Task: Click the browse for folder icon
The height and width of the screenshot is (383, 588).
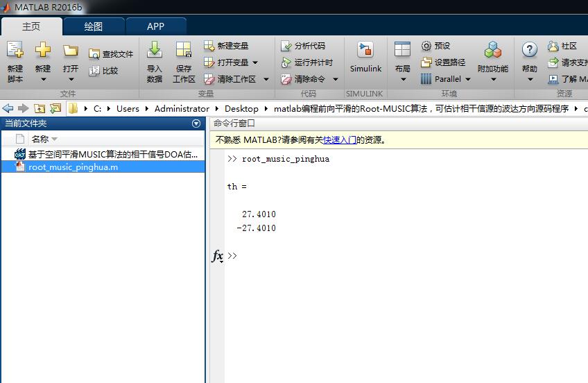Action: tap(55, 109)
